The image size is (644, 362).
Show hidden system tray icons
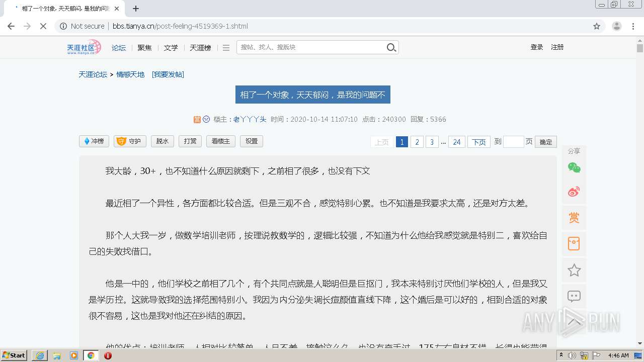click(561, 355)
